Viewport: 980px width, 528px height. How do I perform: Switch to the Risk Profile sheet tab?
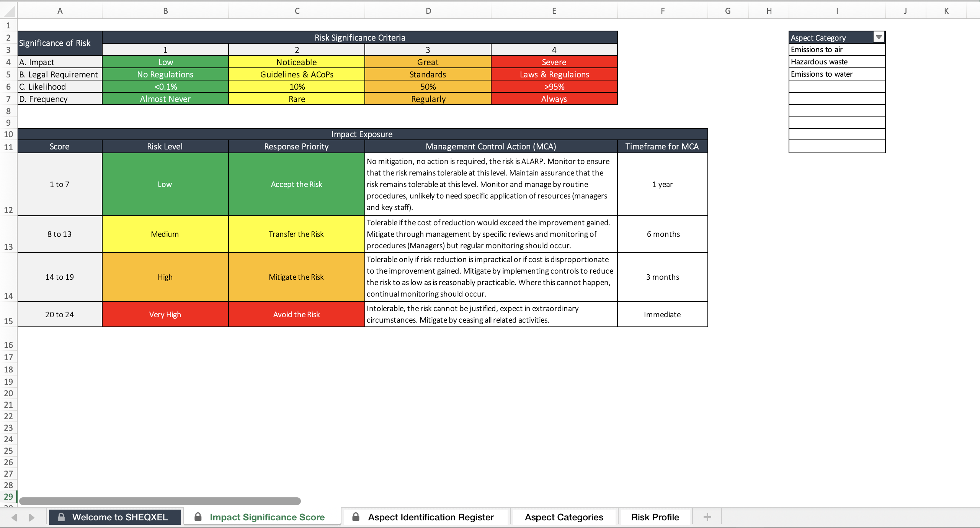[x=655, y=517]
